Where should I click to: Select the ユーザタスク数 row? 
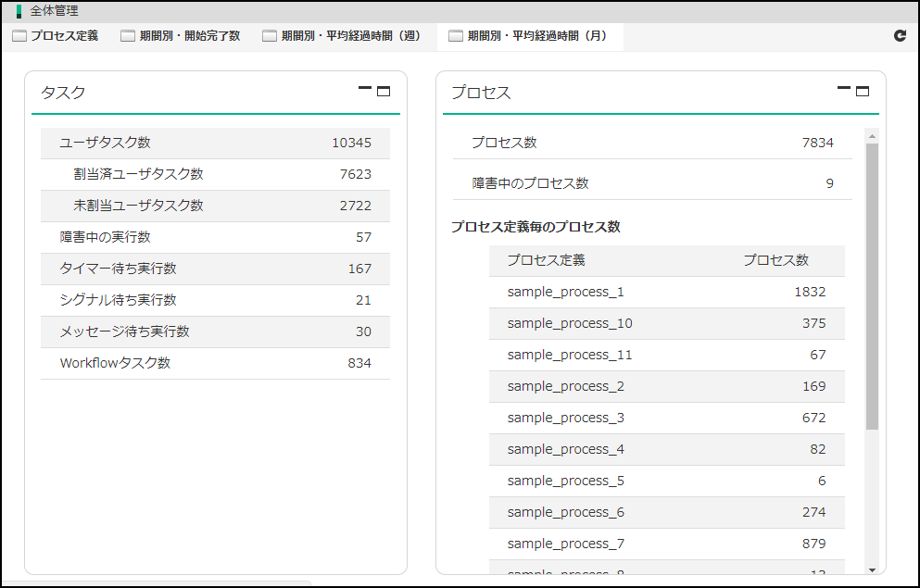(x=215, y=143)
